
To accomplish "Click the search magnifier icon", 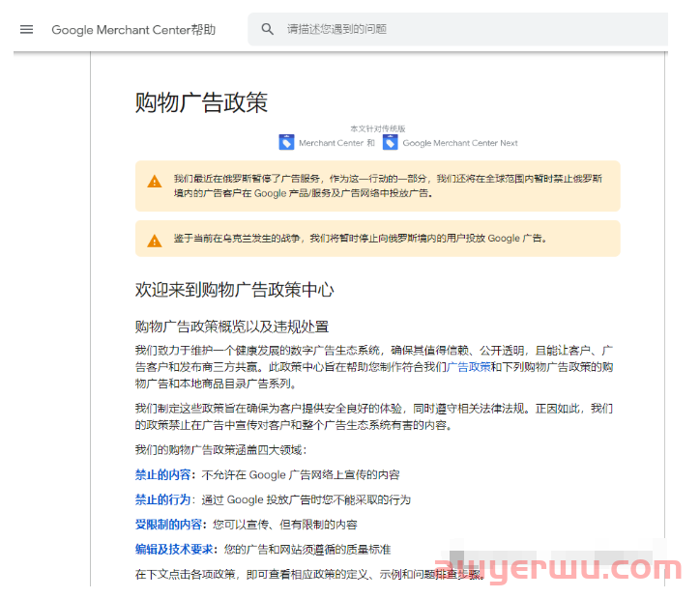I will coord(268,29).
